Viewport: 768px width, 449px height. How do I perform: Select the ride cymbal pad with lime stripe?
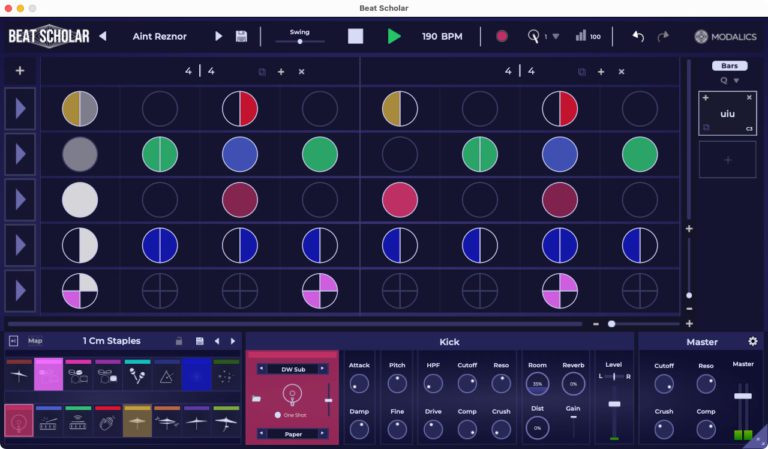click(x=226, y=421)
